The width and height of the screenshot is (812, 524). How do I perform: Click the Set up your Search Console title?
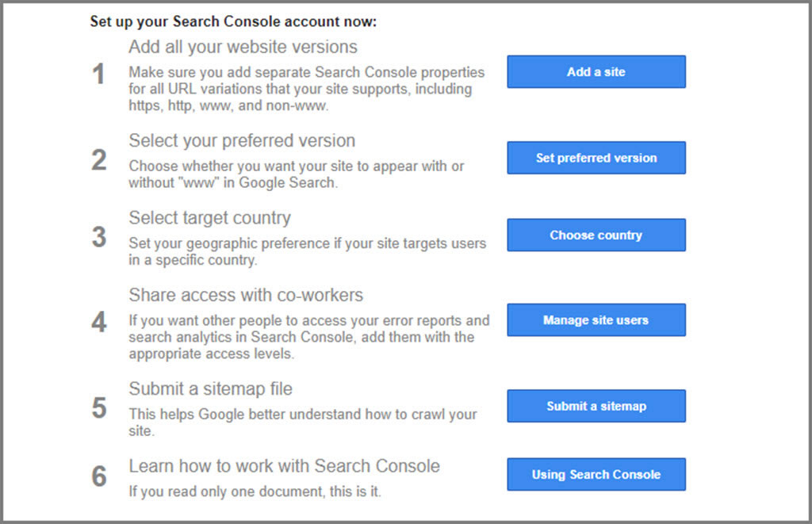pos(233,21)
